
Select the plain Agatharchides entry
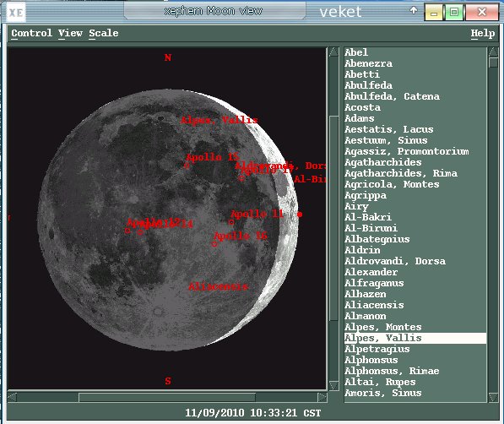(x=415, y=162)
